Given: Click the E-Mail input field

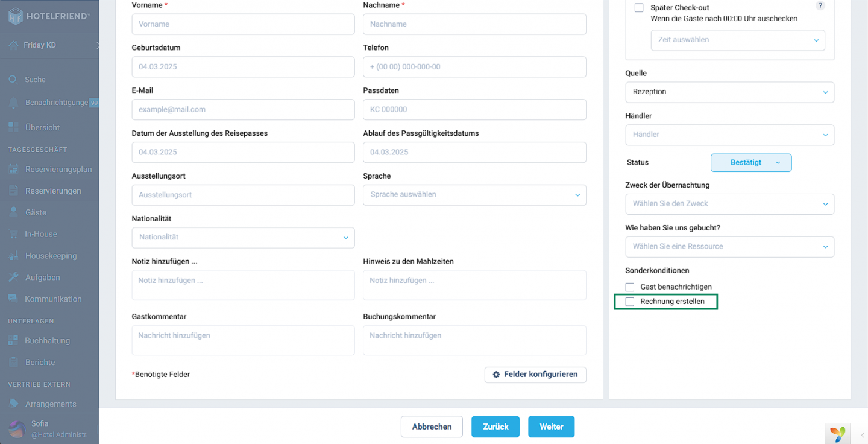Looking at the screenshot, I should pos(243,110).
